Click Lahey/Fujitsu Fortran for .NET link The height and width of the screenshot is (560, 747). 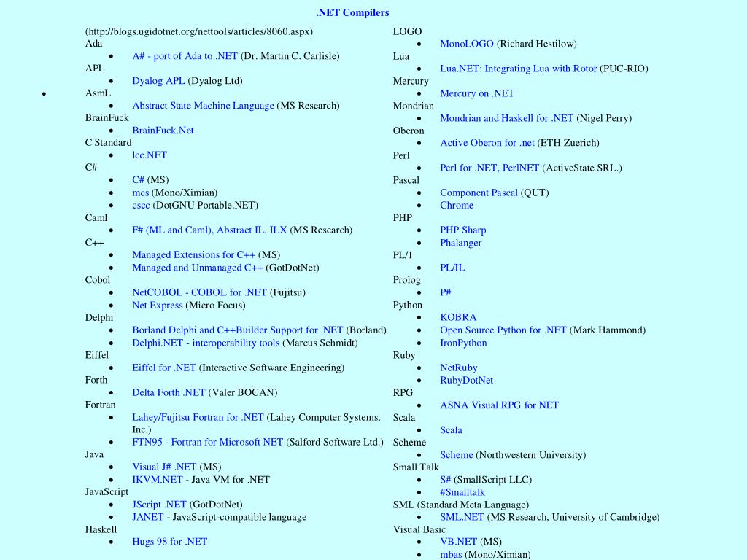[198, 417]
